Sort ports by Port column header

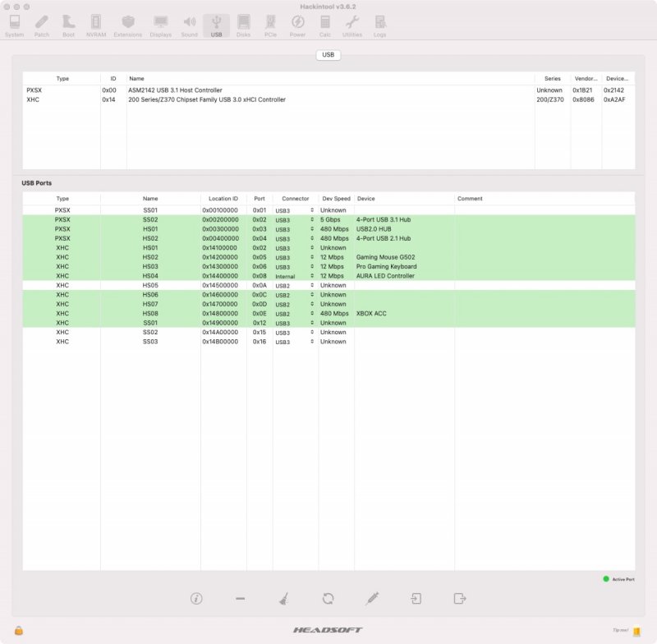click(x=260, y=199)
